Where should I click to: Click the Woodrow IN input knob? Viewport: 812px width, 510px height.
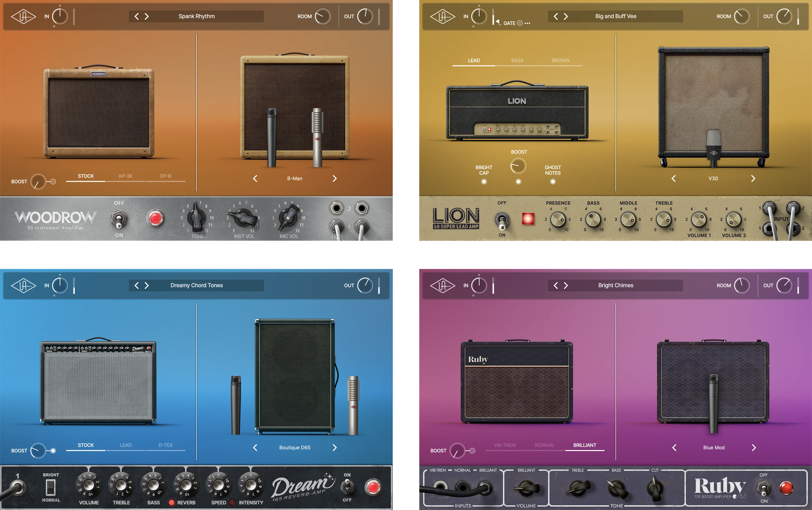(60, 16)
